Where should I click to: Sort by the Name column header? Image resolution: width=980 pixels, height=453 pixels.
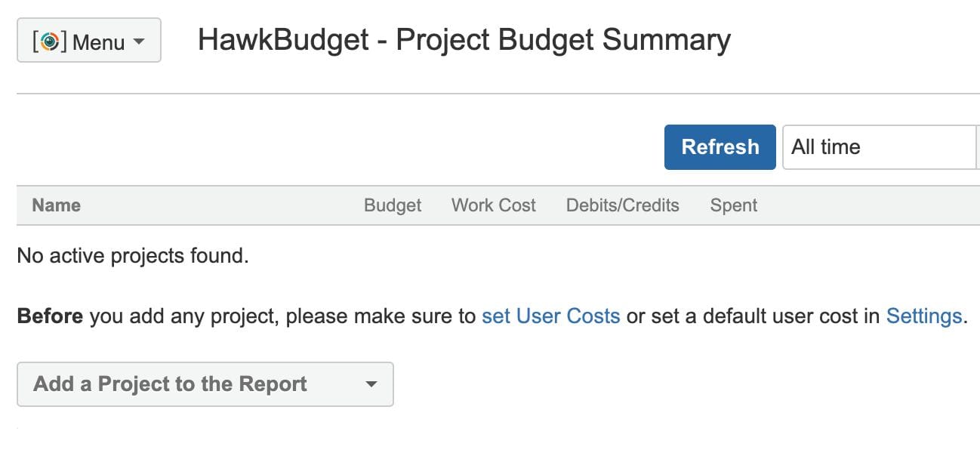click(57, 205)
